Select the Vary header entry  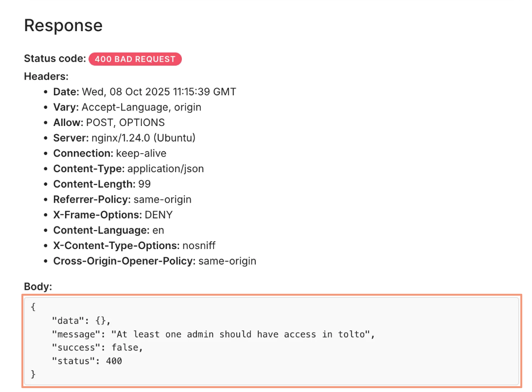127,107
